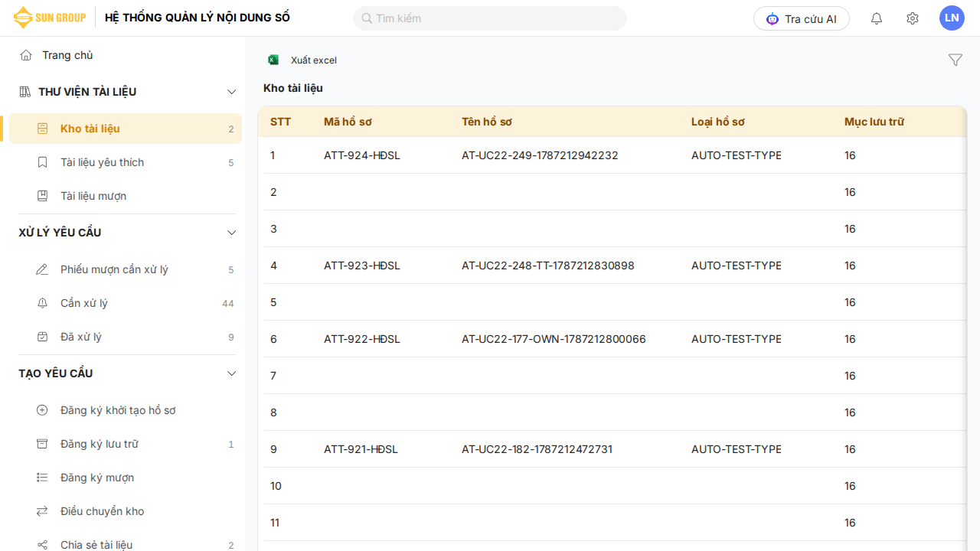Click the Tài liệu mượn icon
The width and height of the screenshot is (980, 551).
click(x=43, y=196)
